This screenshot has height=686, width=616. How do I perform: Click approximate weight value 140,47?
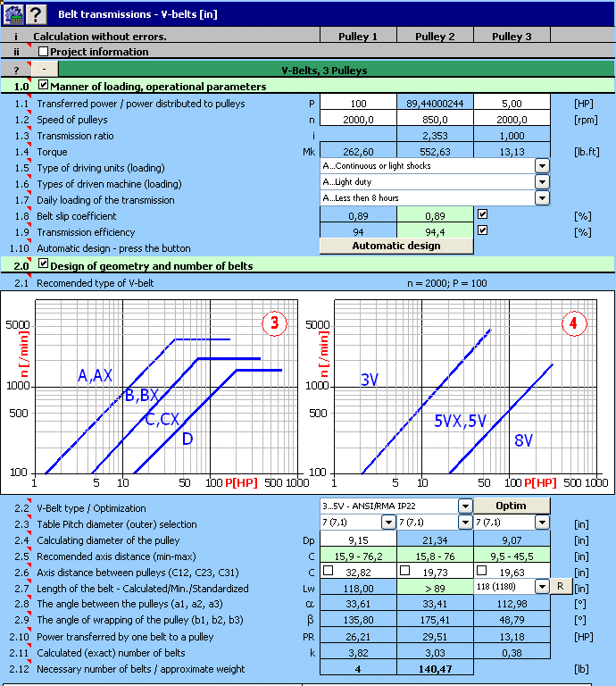pyautogui.click(x=435, y=669)
